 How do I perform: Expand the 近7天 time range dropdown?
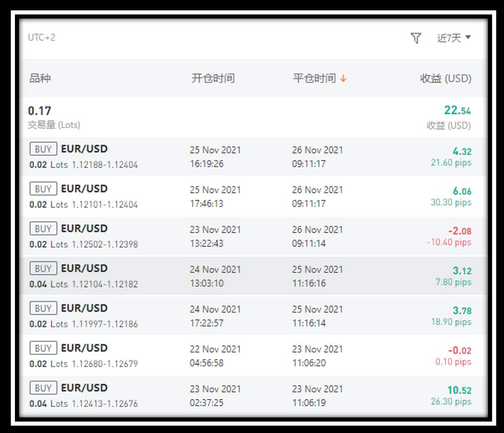click(454, 38)
